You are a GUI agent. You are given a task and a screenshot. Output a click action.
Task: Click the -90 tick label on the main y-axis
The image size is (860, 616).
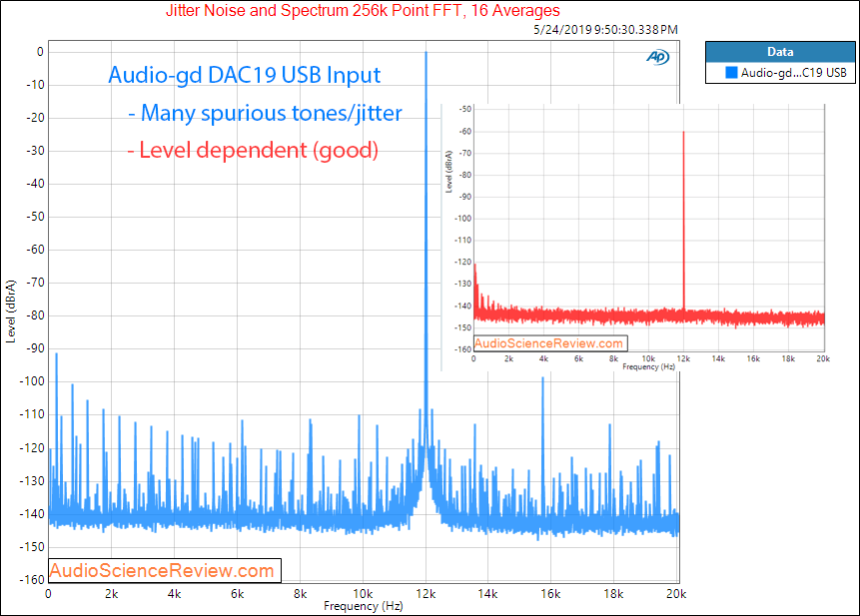tap(35, 348)
